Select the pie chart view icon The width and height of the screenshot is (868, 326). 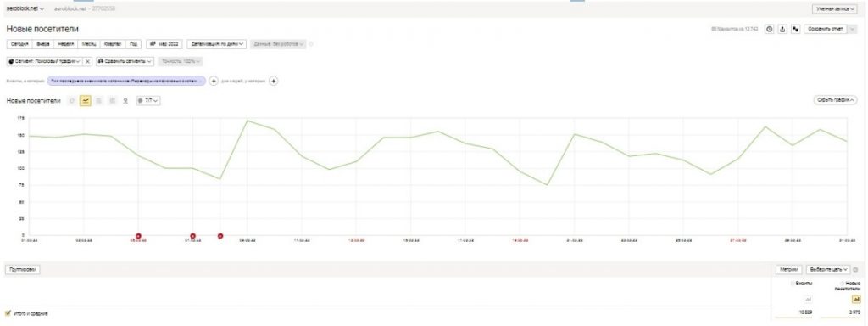point(72,101)
